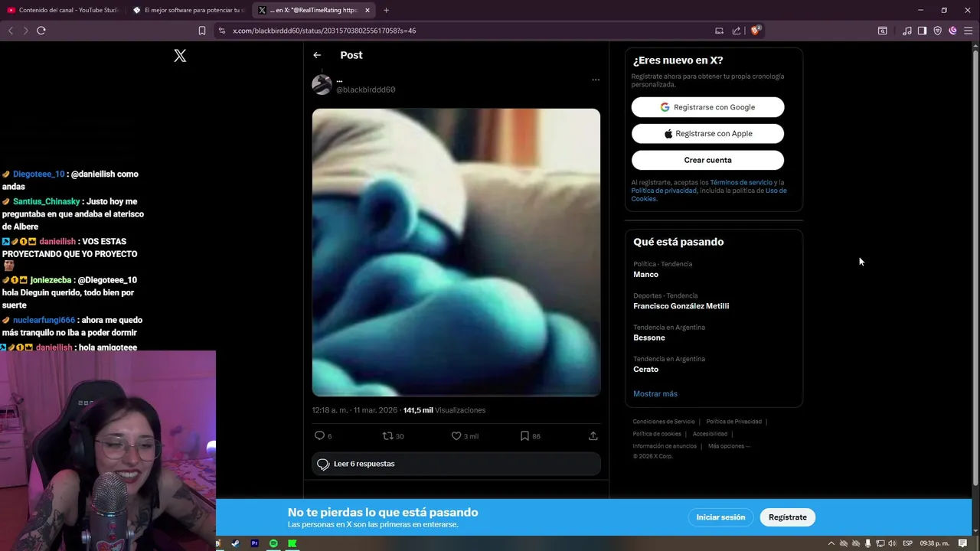Screen dimensions: 980x551
Task: Click the Condiciones de Servicio footer link
Action: (664, 422)
